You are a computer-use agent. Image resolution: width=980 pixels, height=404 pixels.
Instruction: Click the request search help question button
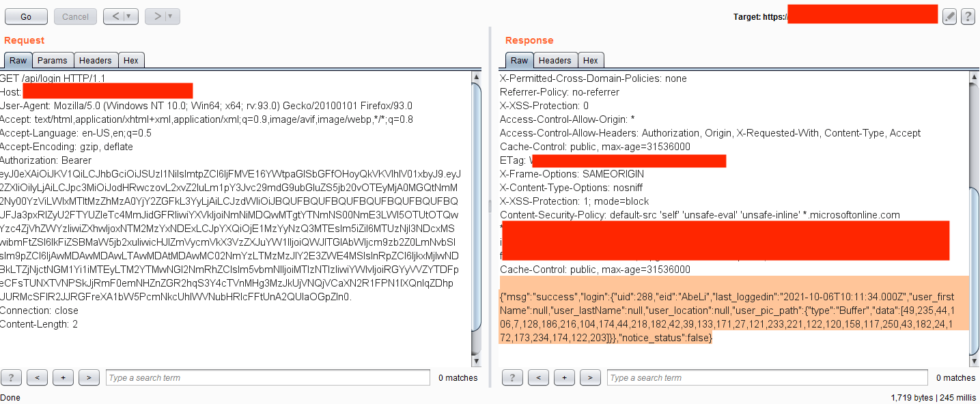[x=11, y=377]
